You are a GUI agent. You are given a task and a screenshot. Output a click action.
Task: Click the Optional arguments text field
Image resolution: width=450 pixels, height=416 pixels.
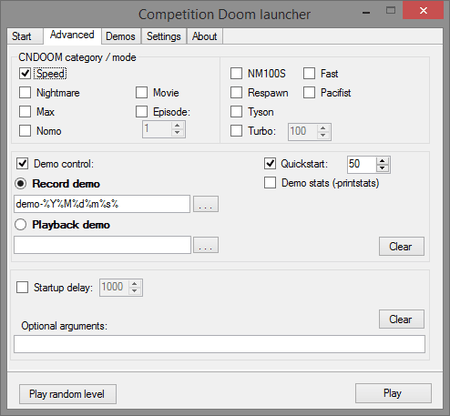pyautogui.click(x=219, y=344)
